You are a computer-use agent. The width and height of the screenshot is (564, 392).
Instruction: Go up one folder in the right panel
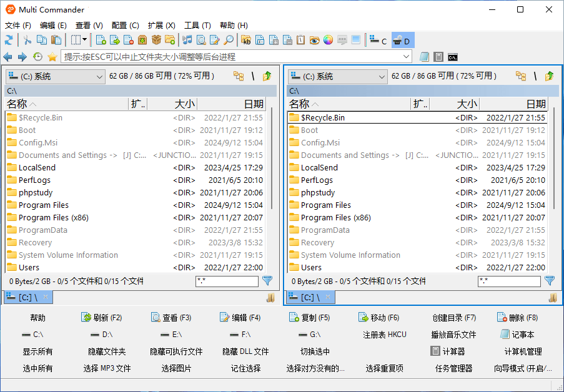(549, 76)
